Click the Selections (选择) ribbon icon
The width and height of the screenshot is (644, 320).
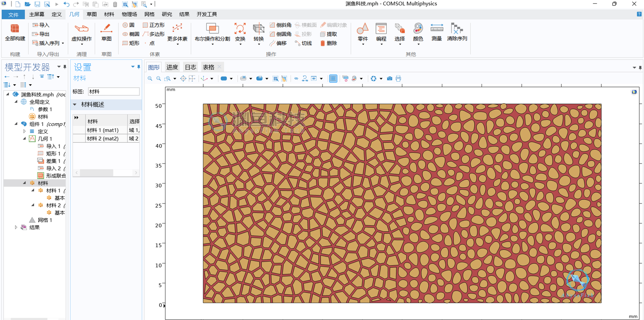click(400, 34)
